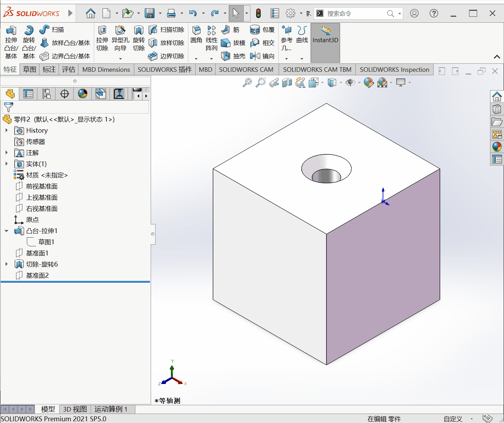Open the Save dropdown arrow

pos(160,14)
